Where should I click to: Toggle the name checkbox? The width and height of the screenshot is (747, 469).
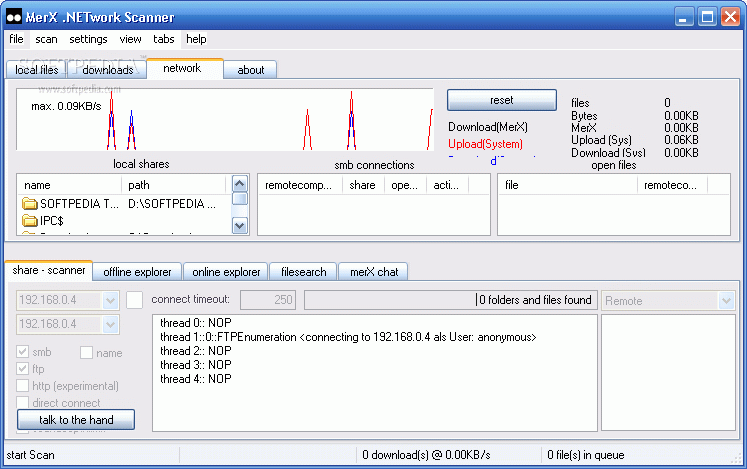[x=86, y=353]
